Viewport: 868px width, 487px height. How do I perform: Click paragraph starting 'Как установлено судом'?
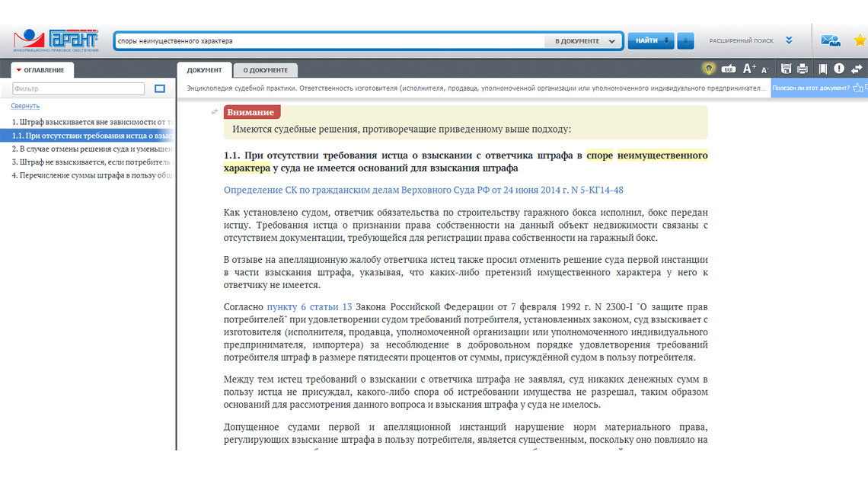point(465,225)
